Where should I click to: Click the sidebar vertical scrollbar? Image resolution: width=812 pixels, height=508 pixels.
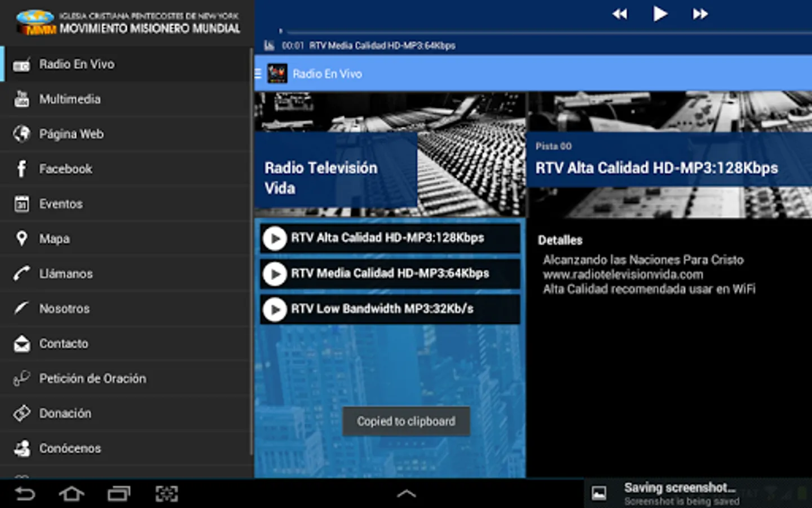coord(251,251)
